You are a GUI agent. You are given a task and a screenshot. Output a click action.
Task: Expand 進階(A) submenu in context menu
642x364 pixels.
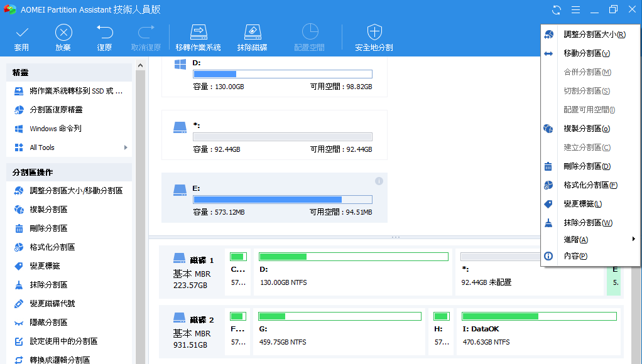click(x=590, y=240)
